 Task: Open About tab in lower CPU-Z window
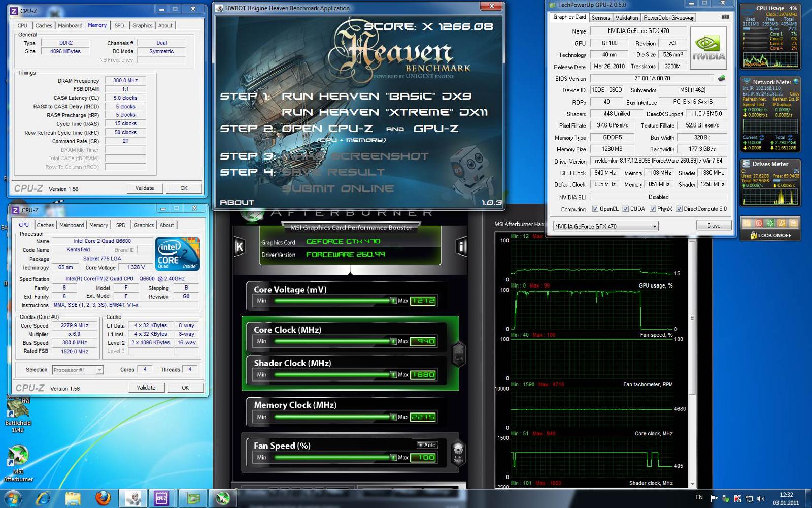tap(167, 225)
